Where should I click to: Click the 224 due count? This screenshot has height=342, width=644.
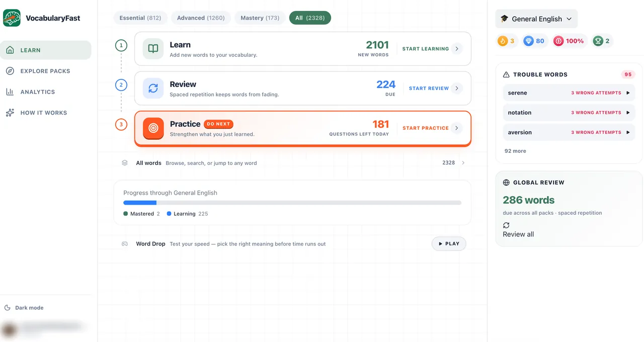click(386, 84)
